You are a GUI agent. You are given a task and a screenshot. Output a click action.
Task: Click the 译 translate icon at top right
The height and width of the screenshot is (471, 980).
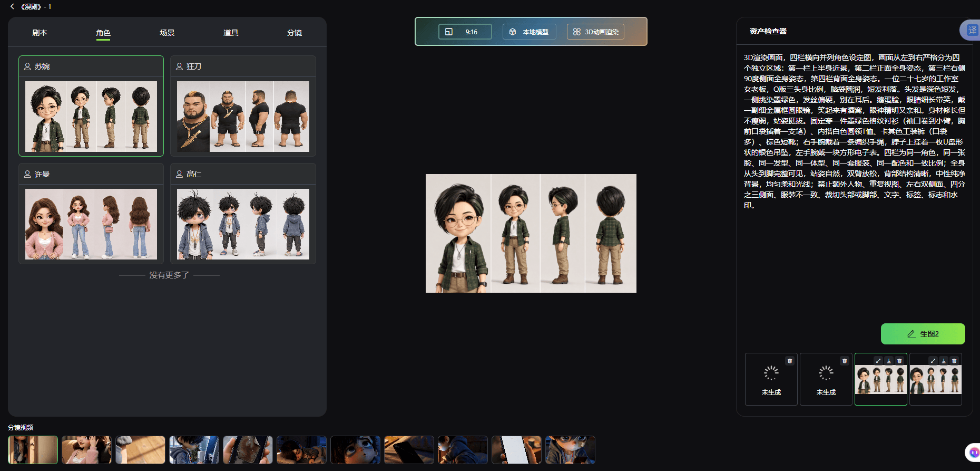click(x=971, y=30)
